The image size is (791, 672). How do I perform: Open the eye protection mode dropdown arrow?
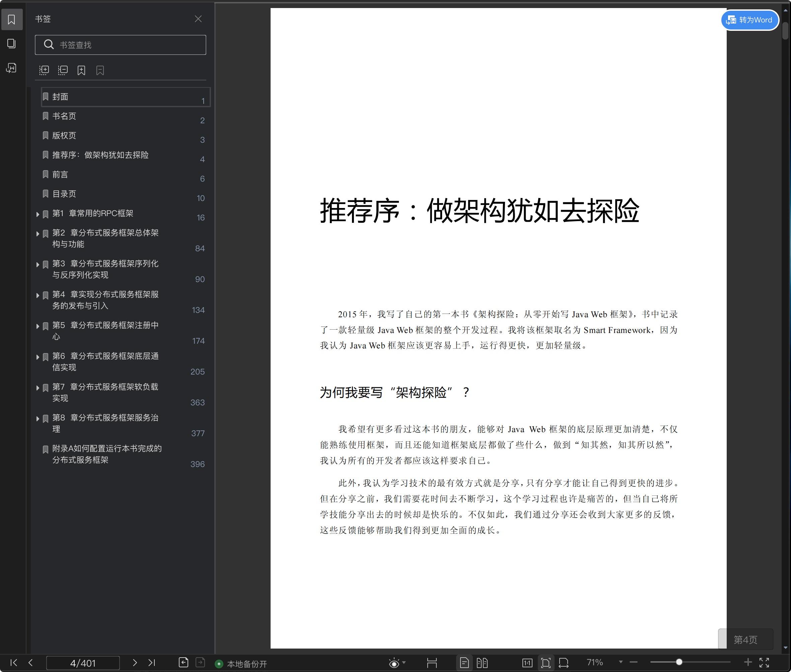pos(404,663)
